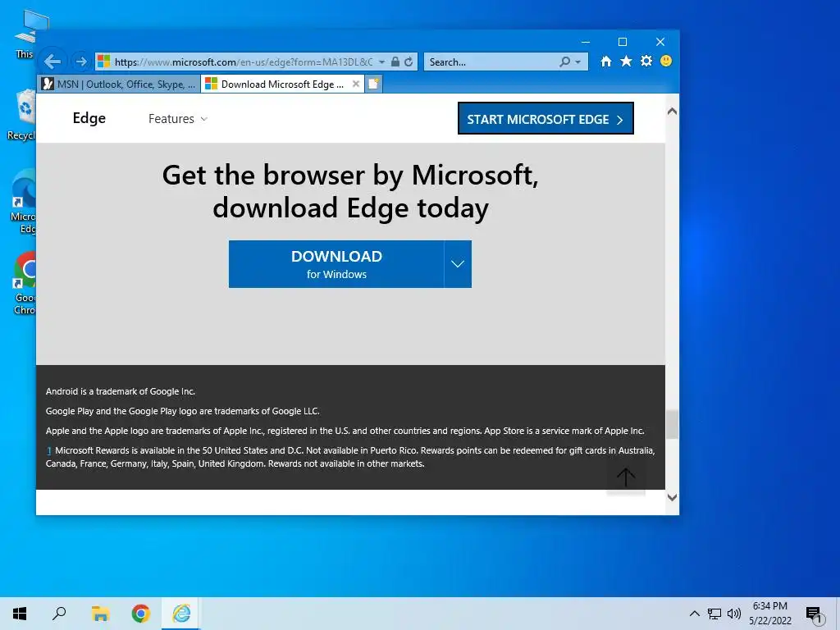Switch to the MSN Outlook tab
The height and width of the screenshot is (630, 840).
[x=120, y=84]
